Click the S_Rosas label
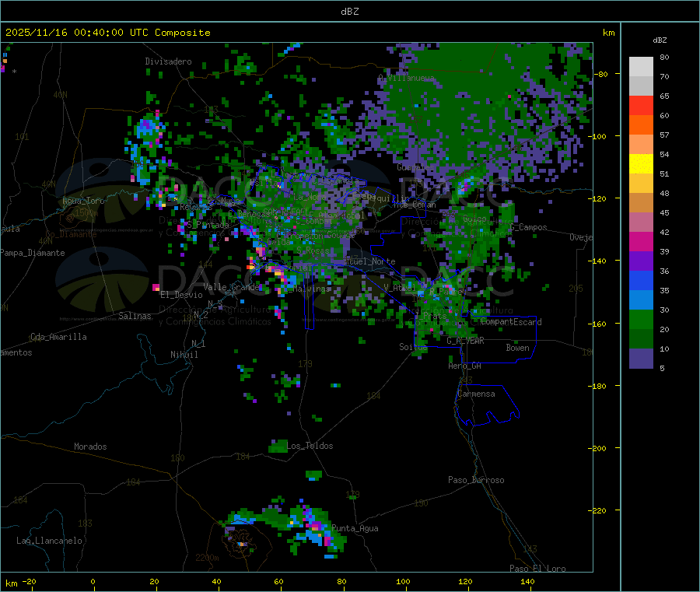 pos(313,251)
